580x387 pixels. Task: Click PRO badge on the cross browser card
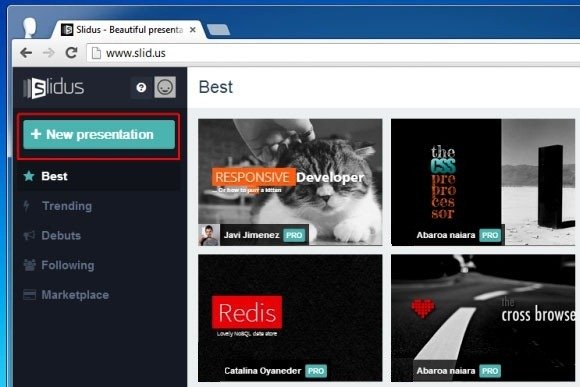490,371
